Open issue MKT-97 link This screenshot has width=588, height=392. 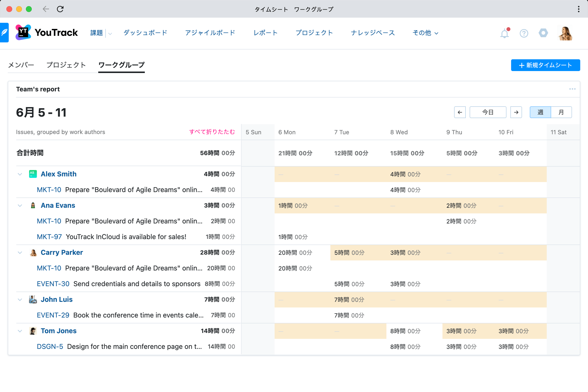tap(49, 236)
